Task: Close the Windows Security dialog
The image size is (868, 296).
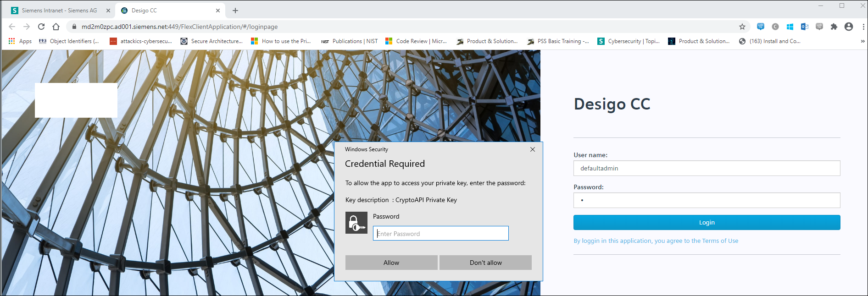Action: (532, 149)
